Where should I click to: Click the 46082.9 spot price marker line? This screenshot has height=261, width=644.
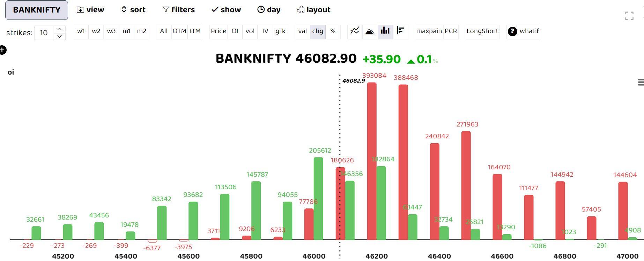coord(340,167)
